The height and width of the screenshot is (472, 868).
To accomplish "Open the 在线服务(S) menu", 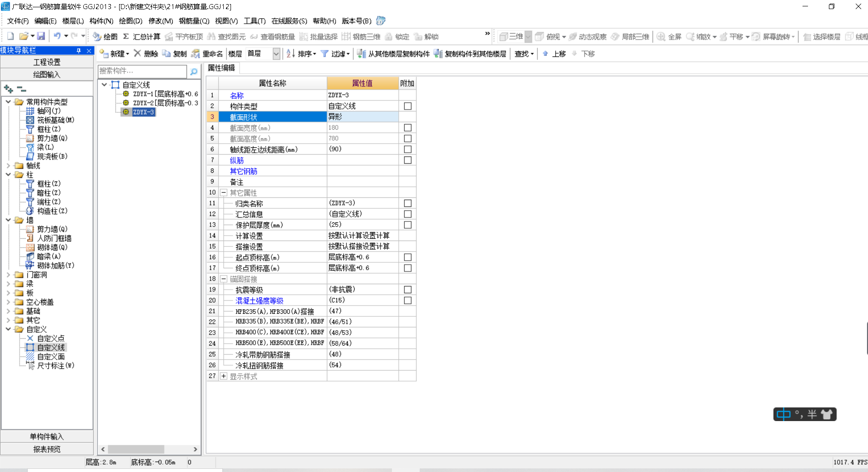I will click(289, 21).
